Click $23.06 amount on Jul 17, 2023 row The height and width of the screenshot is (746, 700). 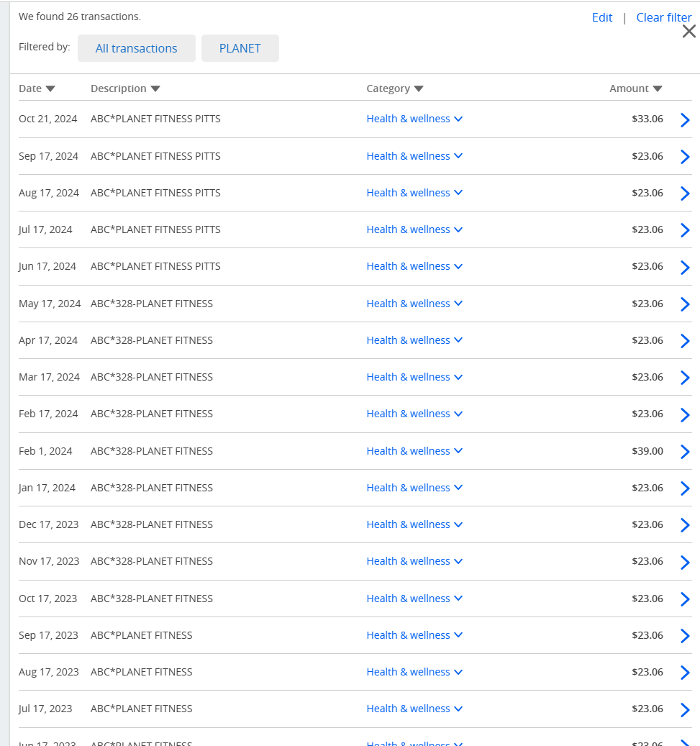647,709
